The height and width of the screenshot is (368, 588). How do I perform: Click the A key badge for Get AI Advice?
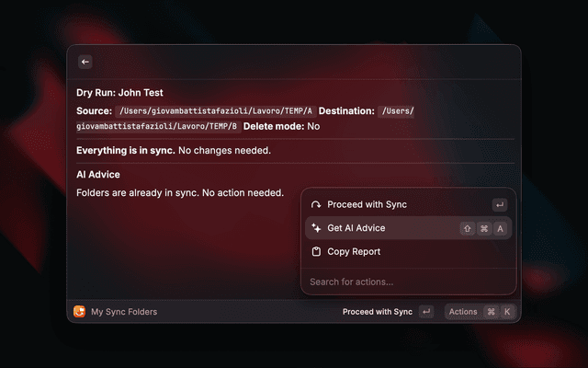point(500,228)
